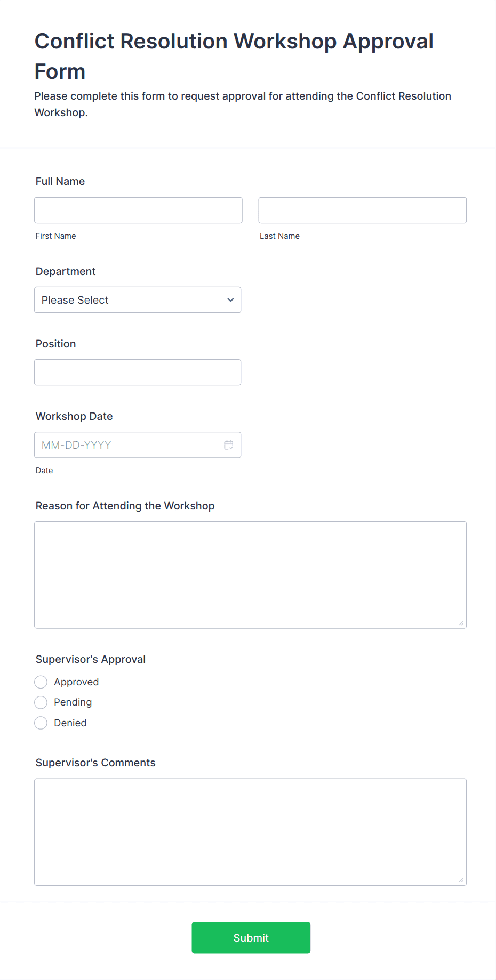The image size is (496, 980).
Task: Select the Approved radio button
Action: [41, 682]
